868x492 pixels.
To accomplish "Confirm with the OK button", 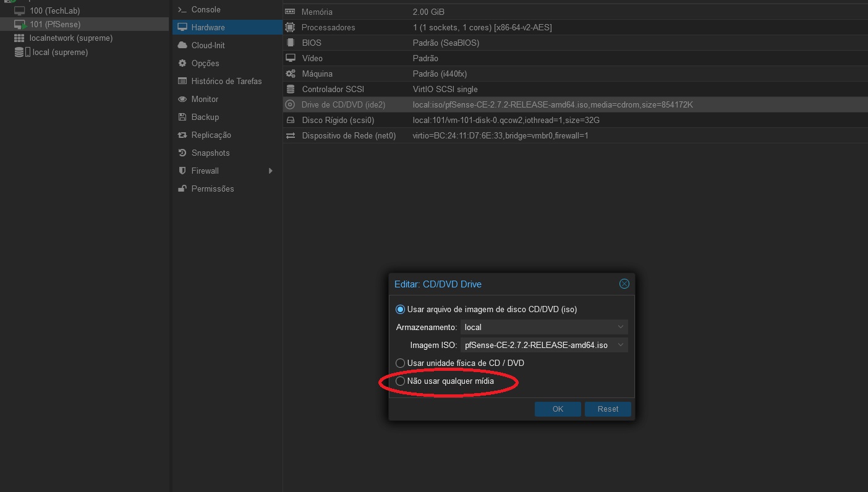I will click(x=558, y=409).
